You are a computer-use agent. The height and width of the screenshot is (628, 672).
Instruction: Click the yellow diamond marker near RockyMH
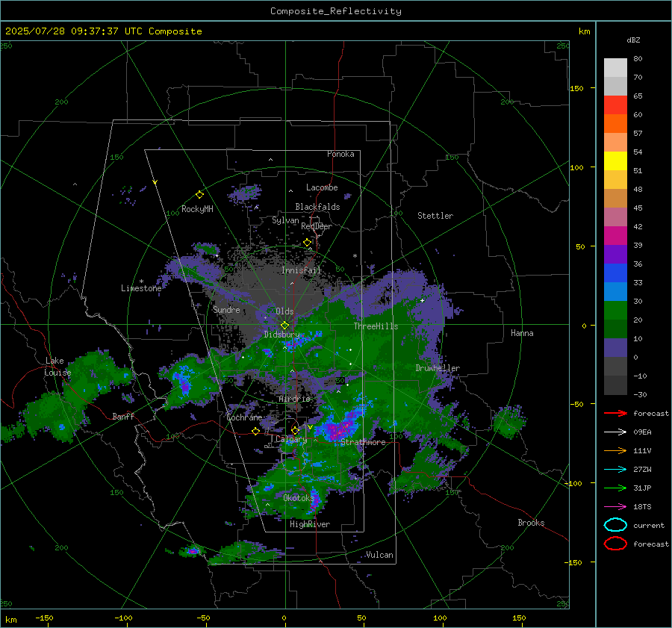click(199, 195)
